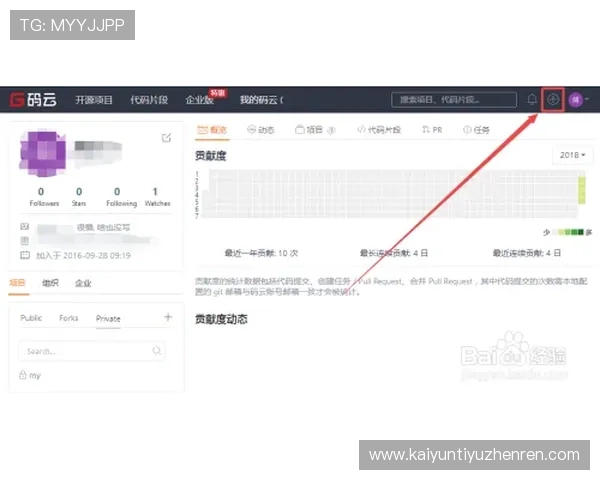Click the magnifier icon in sidebar search
600x480 pixels.
157,351
